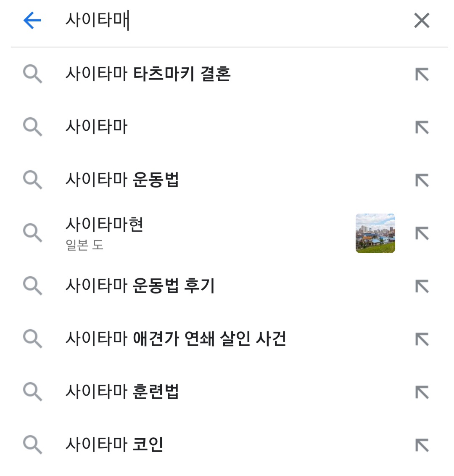Fill query arrow for 사이타마 애견가 연쇄 살인 사건

(422, 339)
